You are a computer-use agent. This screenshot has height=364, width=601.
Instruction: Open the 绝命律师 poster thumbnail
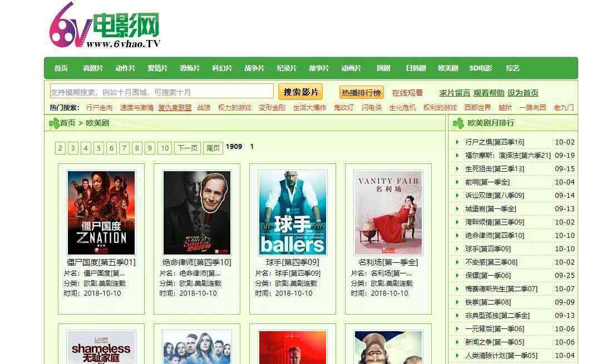tap(197, 213)
